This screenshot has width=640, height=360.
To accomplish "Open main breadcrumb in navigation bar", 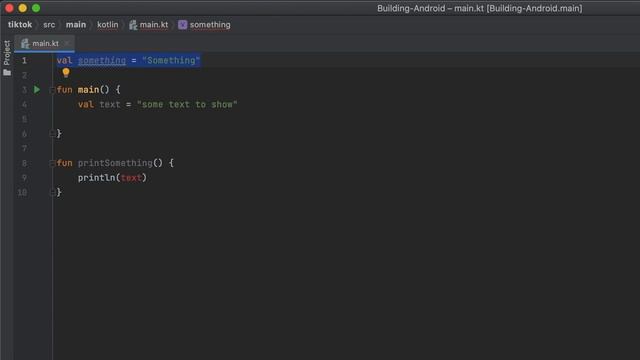I will (76, 24).
